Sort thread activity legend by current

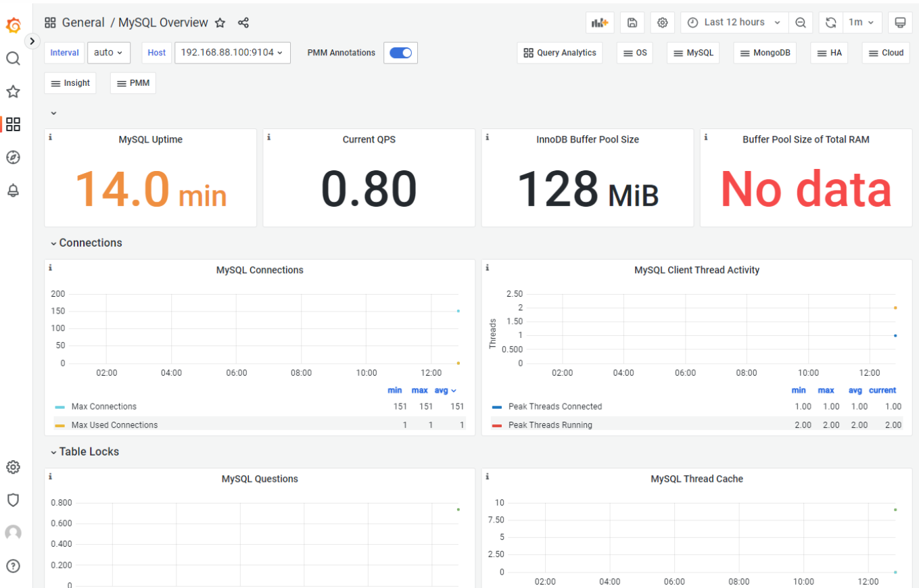pyautogui.click(x=882, y=391)
